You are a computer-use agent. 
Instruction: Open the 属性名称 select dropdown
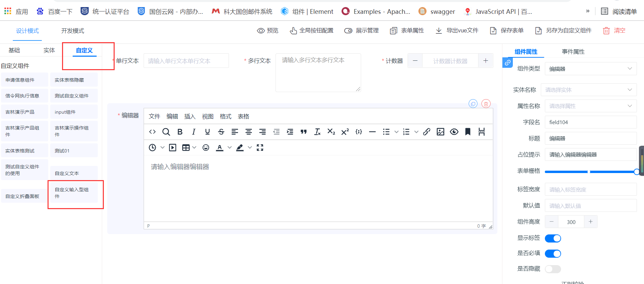(591, 106)
